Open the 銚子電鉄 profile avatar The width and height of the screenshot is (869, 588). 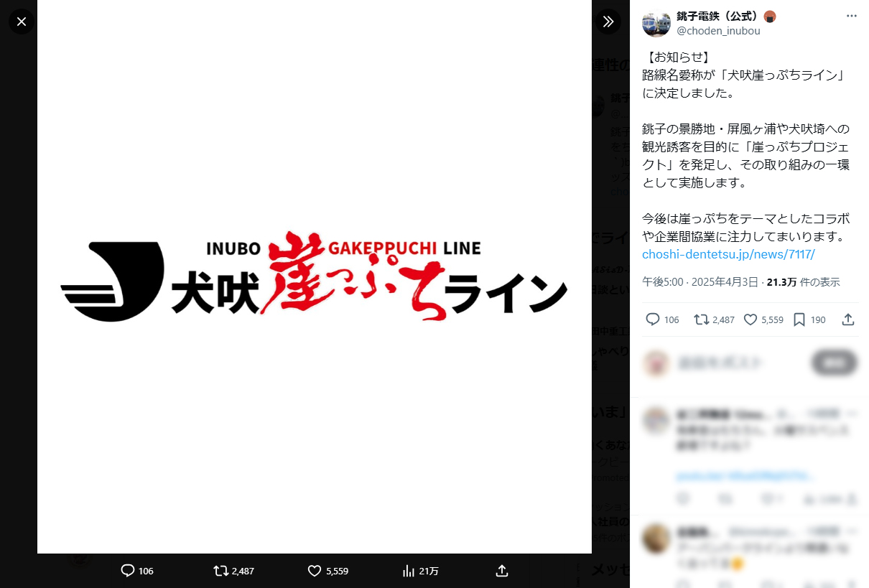tap(656, 24)
